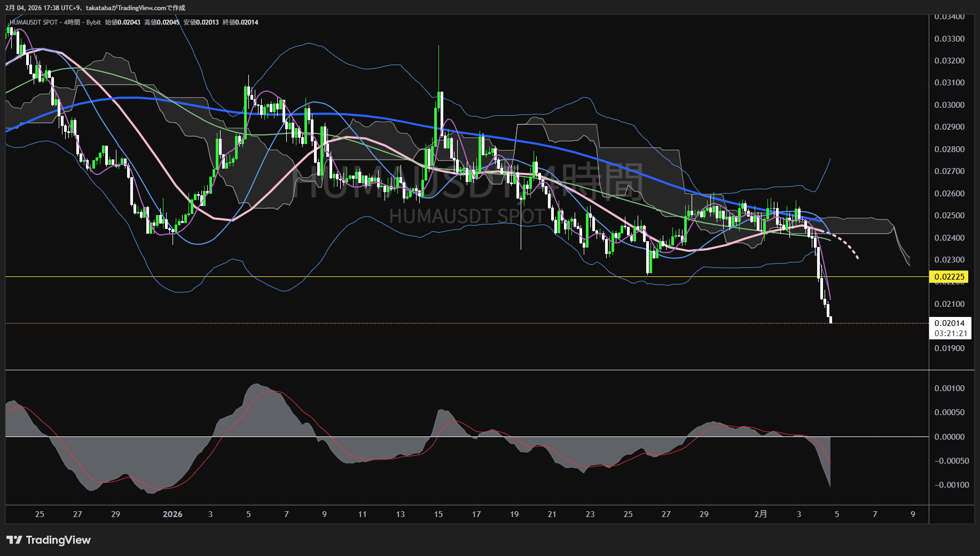This screenshot has width=980, height=556.
Task: Select the yellow 0.02225 price label
Action: 949,276
